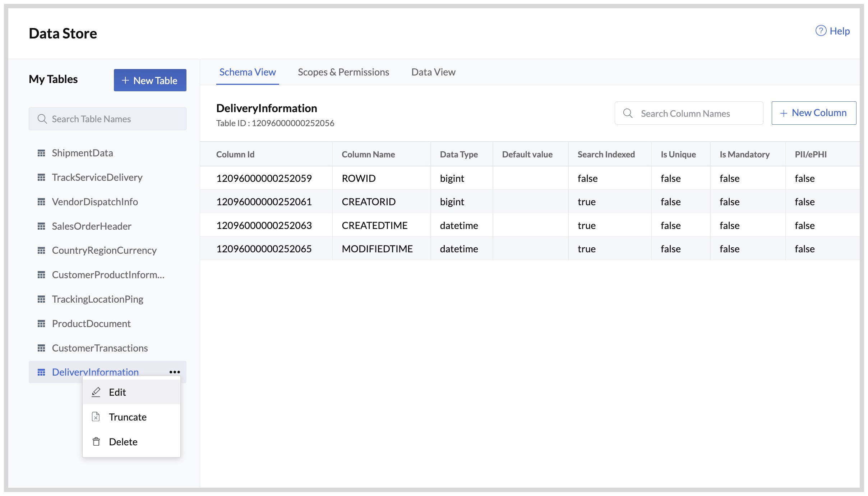Click the question mark Help icon

821,31
